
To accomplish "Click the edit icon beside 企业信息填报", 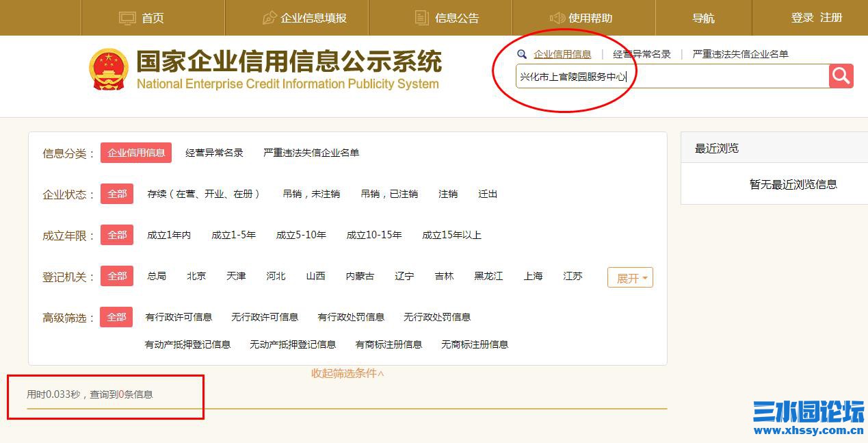I will coord(269,18).
